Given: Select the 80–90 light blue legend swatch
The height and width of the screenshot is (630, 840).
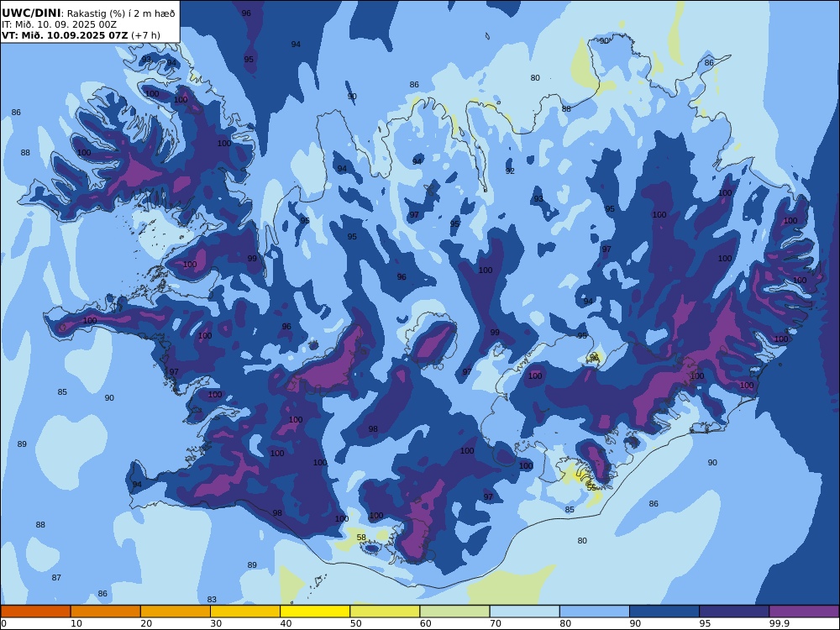Looking at the screenshot, I should click(x=595, y=612).
